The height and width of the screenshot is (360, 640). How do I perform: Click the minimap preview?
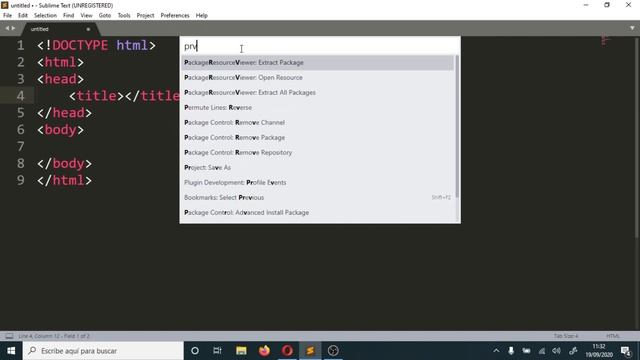click(606, 40)
